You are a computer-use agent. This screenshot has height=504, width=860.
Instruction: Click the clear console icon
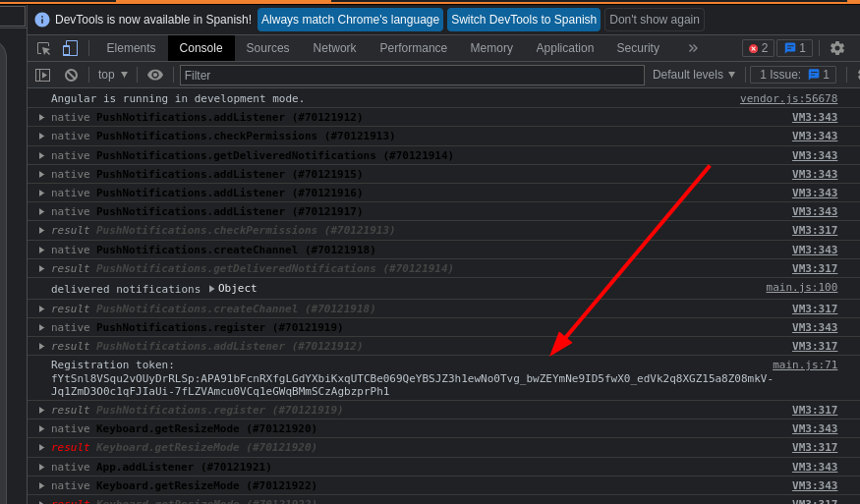click(71, 75)
